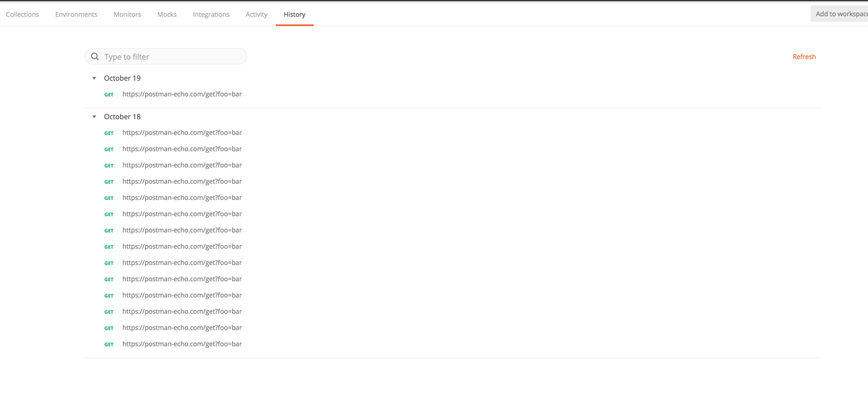Open the Activity tab
The image size is (868, 414).
257,14
